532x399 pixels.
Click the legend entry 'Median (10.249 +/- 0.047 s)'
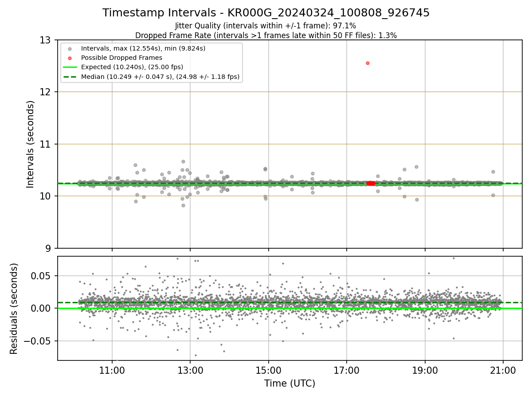[160, 77]
